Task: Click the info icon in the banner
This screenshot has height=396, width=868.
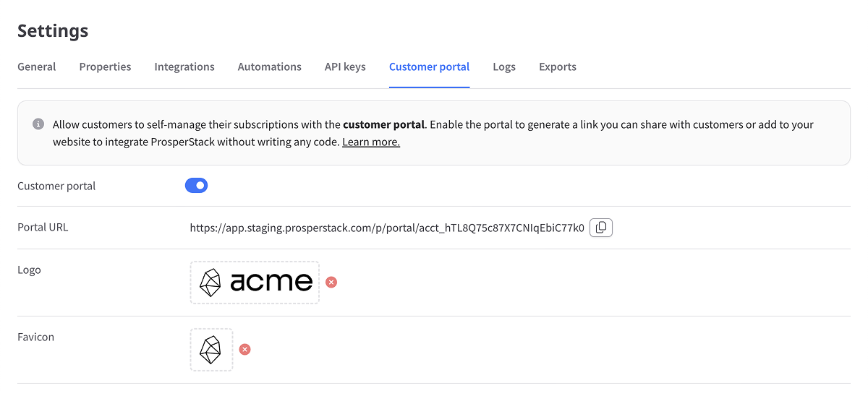Action: tap(38, 124)
